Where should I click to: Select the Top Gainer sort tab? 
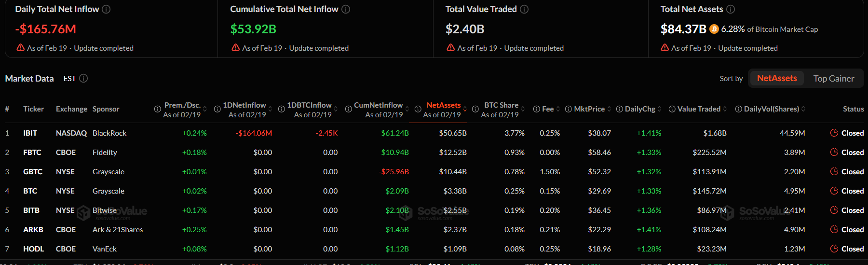833,78
